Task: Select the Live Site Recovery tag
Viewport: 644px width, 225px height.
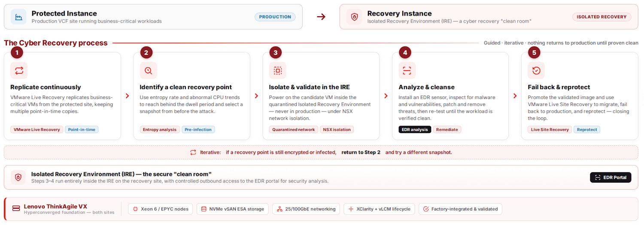Action: coord(550,129)
